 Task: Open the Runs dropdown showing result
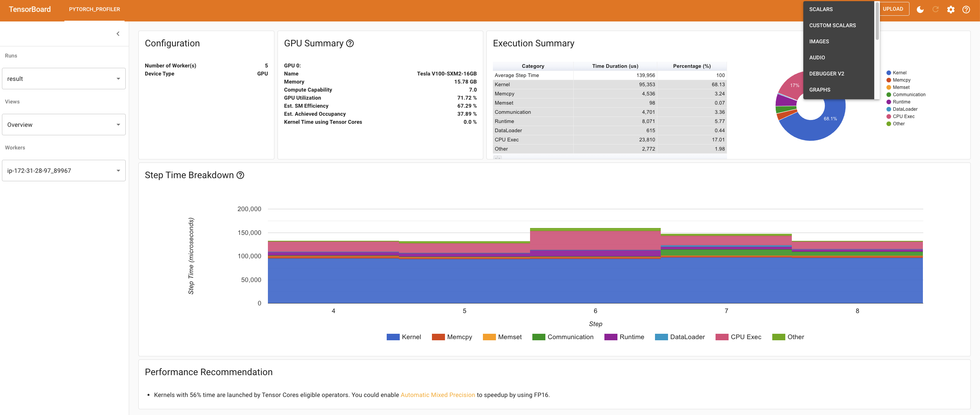tap(64, 78)
